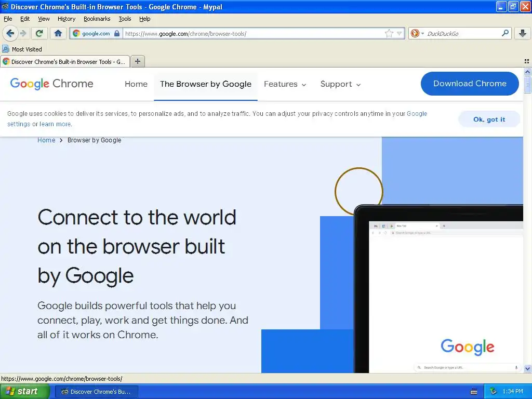
Task: Click inside the DuckDuckGo search field
Action: pos(462,33)
